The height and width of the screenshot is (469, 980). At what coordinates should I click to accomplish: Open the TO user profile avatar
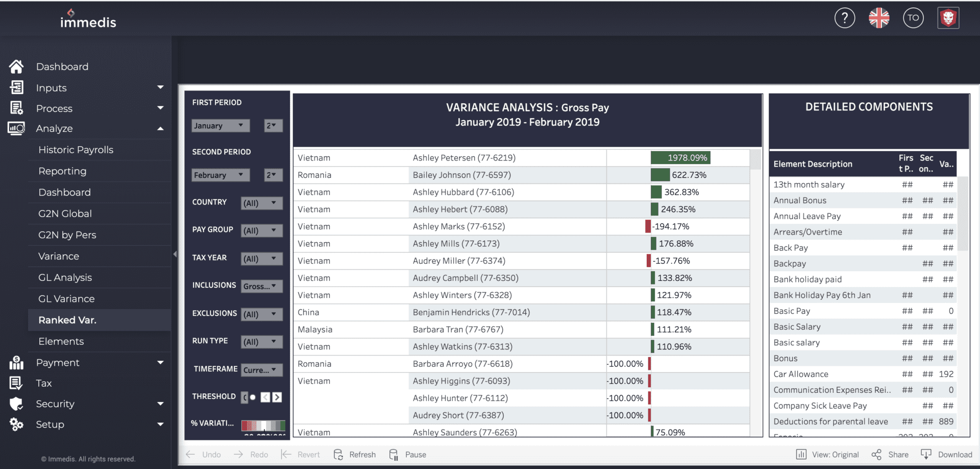point(913,18)
